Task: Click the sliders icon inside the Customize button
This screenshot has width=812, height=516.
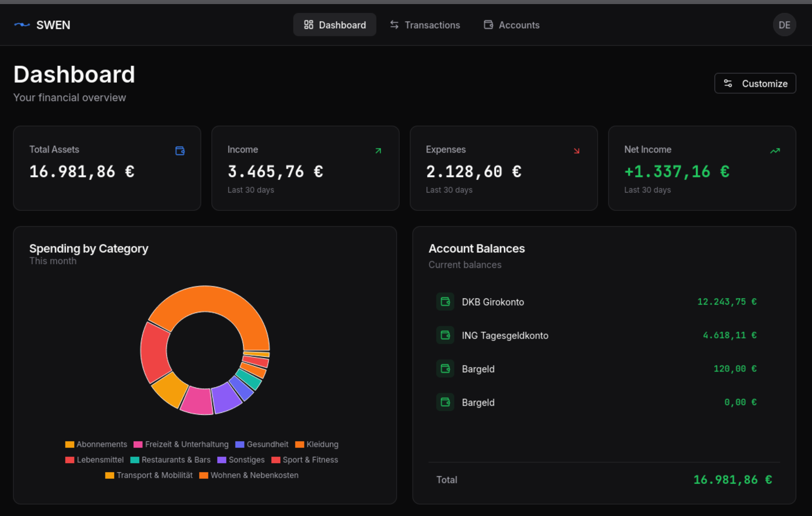Action: [728, 83]
